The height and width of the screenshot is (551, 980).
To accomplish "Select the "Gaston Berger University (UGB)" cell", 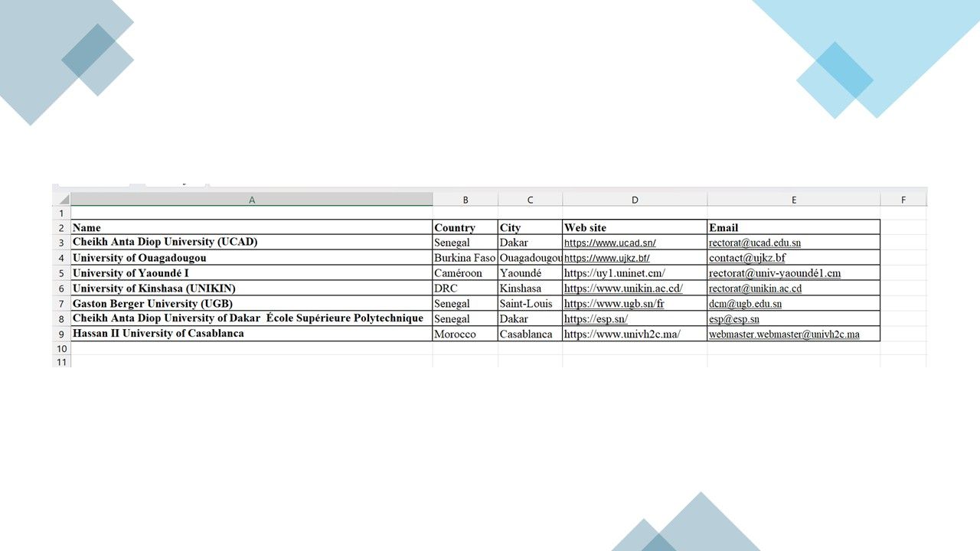I will 252,304.
